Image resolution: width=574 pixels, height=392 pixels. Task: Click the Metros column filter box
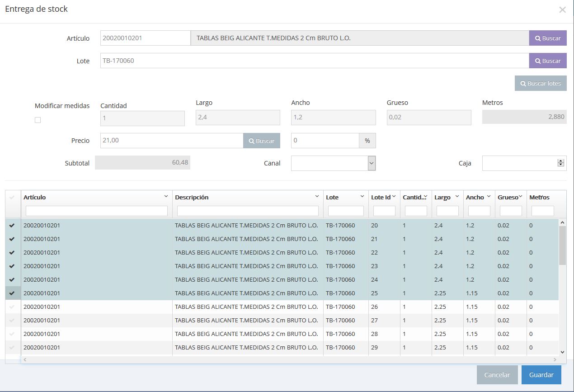click(542, 211)
